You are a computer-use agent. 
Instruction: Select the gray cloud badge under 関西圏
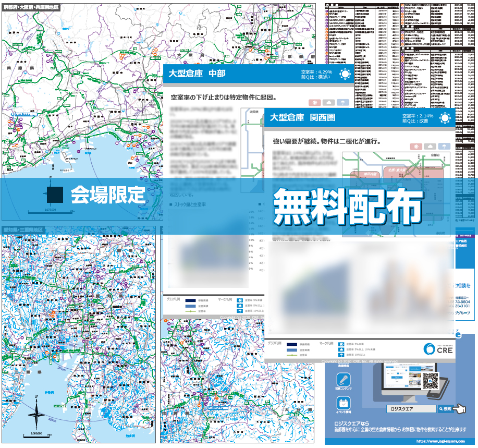pyautogui.click(x=431, y=146)
